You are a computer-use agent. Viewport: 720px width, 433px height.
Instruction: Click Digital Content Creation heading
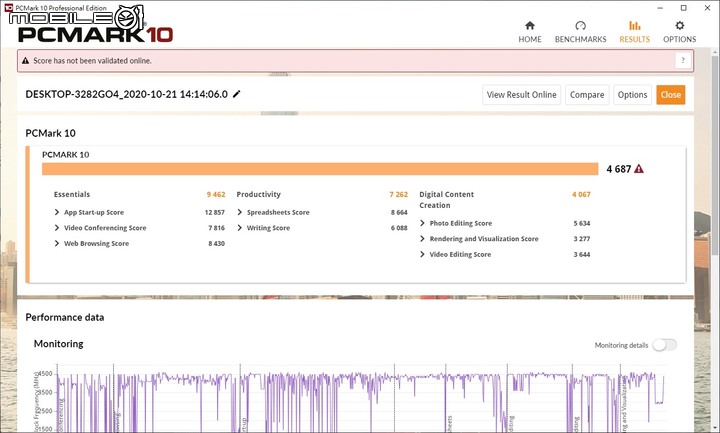coord(446,200)
